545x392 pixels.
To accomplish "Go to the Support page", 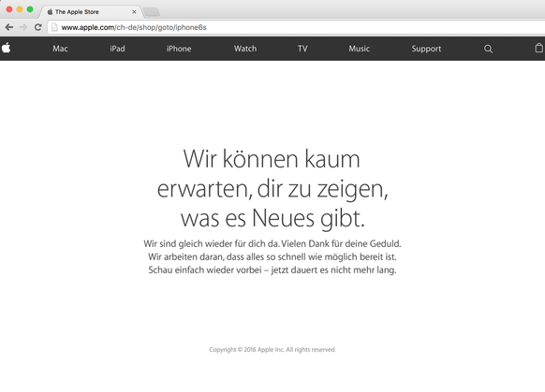I will 426,49.
